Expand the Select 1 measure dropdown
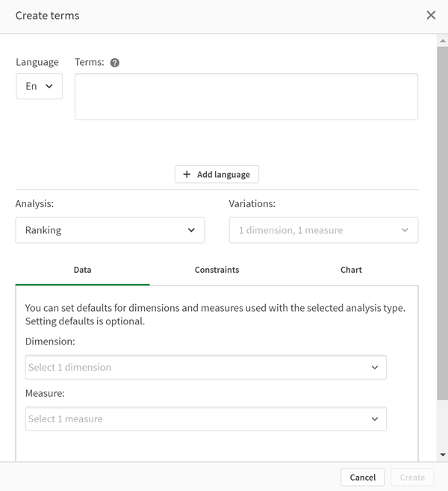The image size is (448, 491). click(205, 419)
